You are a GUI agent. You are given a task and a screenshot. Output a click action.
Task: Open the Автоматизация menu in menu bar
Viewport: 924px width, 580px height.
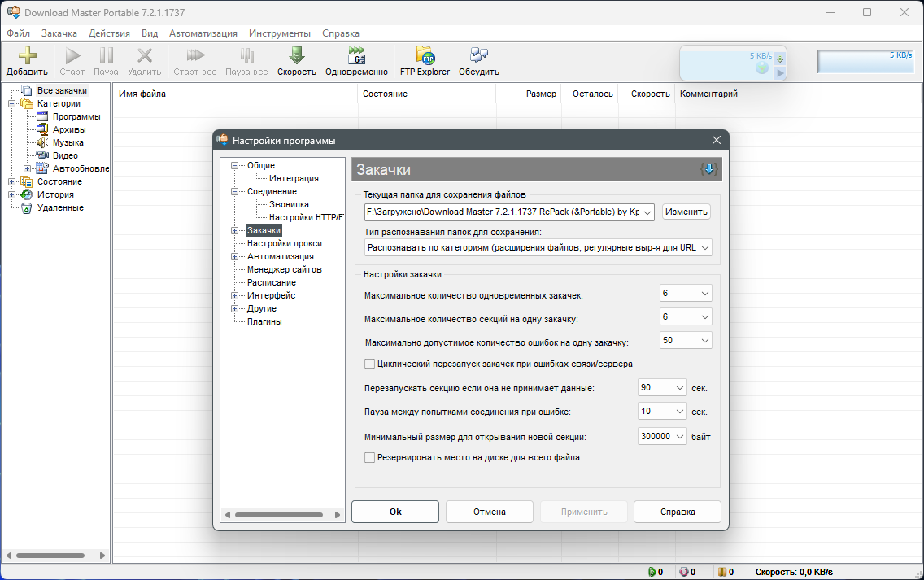[x=203, y=33]
